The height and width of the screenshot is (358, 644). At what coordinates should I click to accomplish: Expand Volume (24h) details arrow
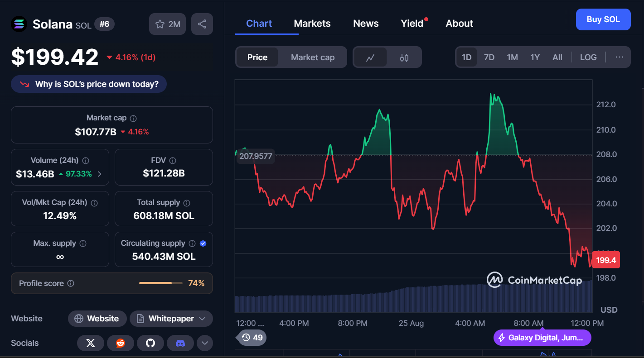point(100,174)
